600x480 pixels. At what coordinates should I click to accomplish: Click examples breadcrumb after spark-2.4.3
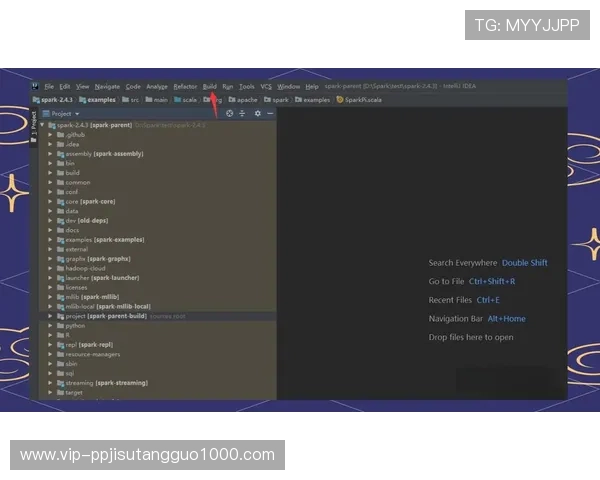(98, 100)
